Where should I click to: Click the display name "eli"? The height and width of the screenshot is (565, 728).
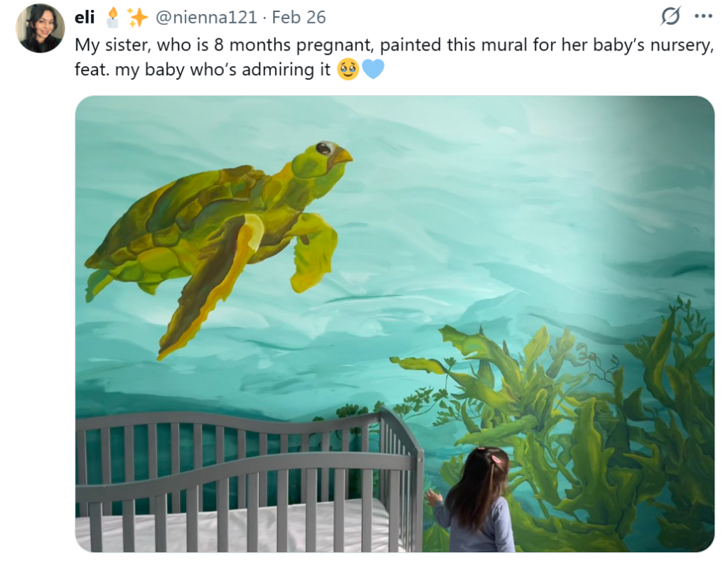click(85, 17)
